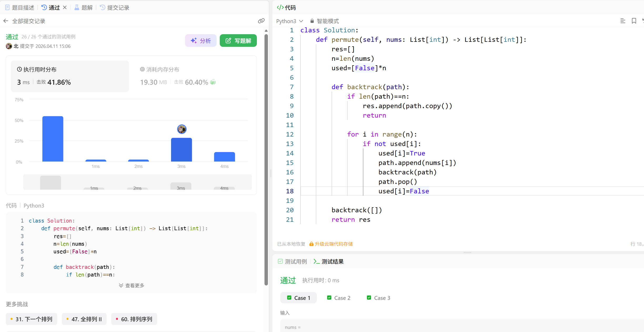Click the bookmark icon in code toolbar
644x332 pixels.
pyautogui.click(x=634, y=21)
